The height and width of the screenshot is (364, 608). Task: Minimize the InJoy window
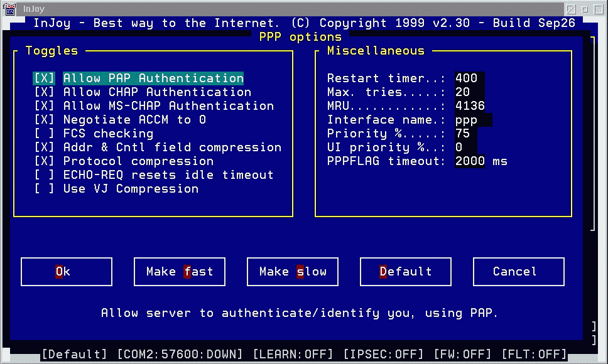click(x=585, y=9)
